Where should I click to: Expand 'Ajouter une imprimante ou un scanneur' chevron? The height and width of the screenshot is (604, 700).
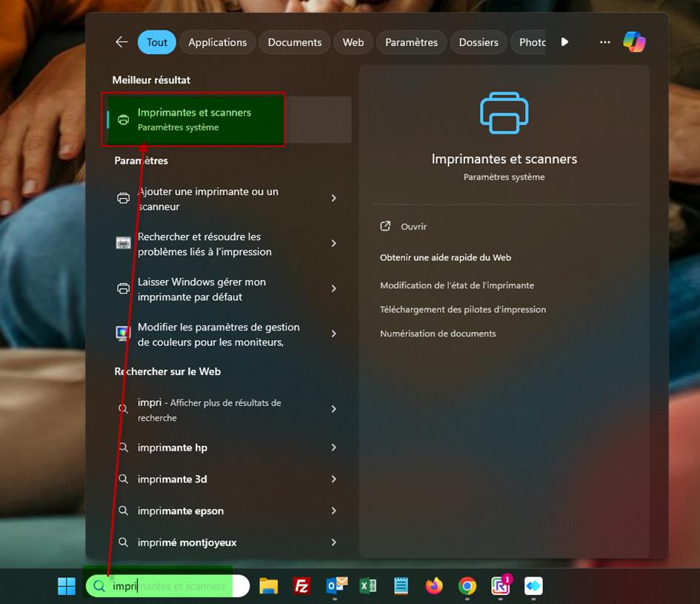334,199
